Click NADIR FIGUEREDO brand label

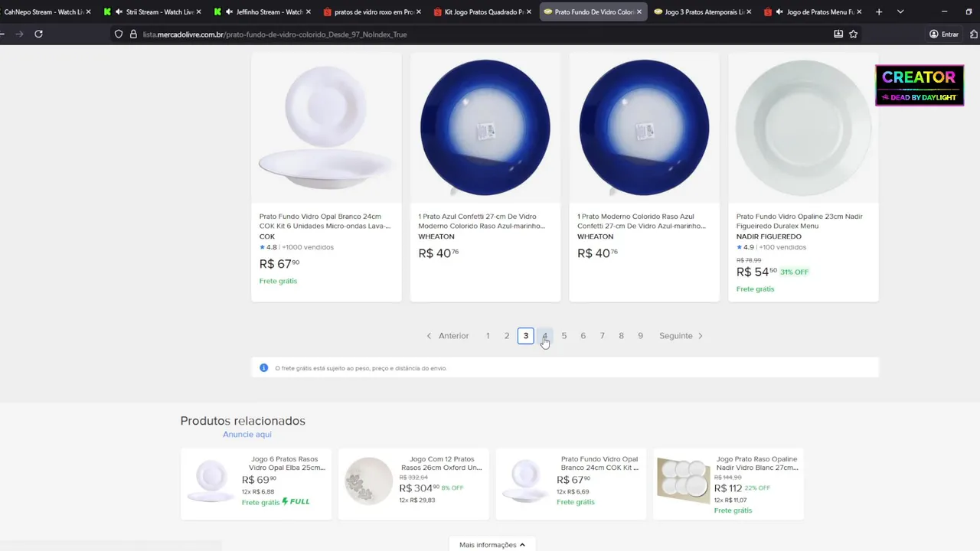[x=769, y=236]
